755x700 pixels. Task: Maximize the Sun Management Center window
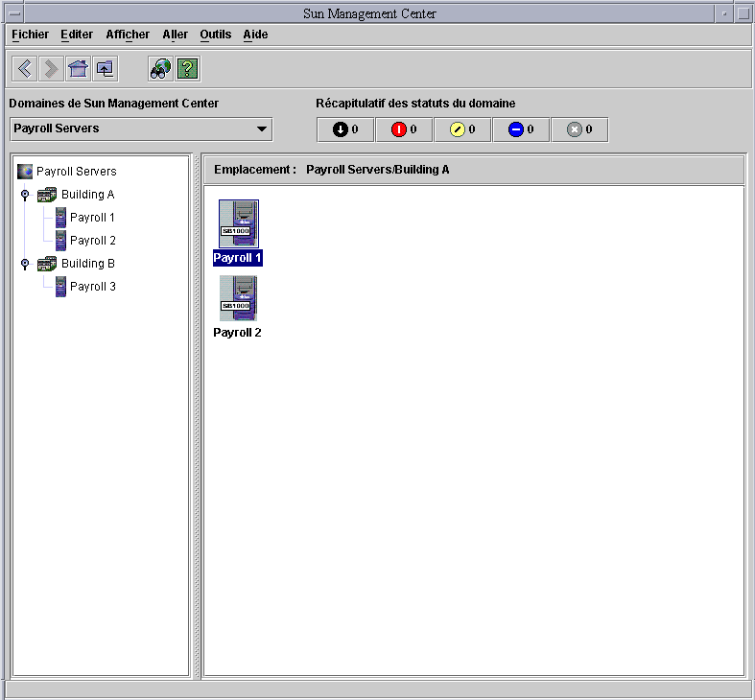(743, 13)
